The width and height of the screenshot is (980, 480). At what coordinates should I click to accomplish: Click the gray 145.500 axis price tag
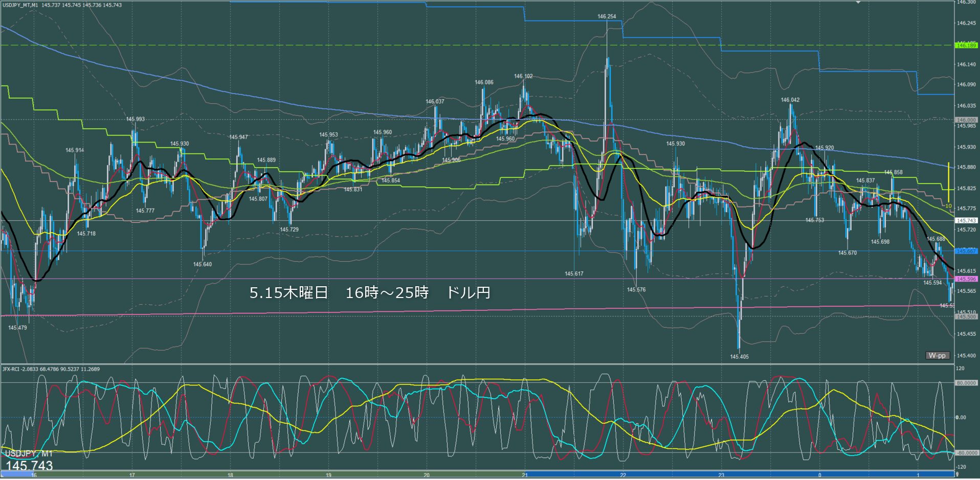966,317
